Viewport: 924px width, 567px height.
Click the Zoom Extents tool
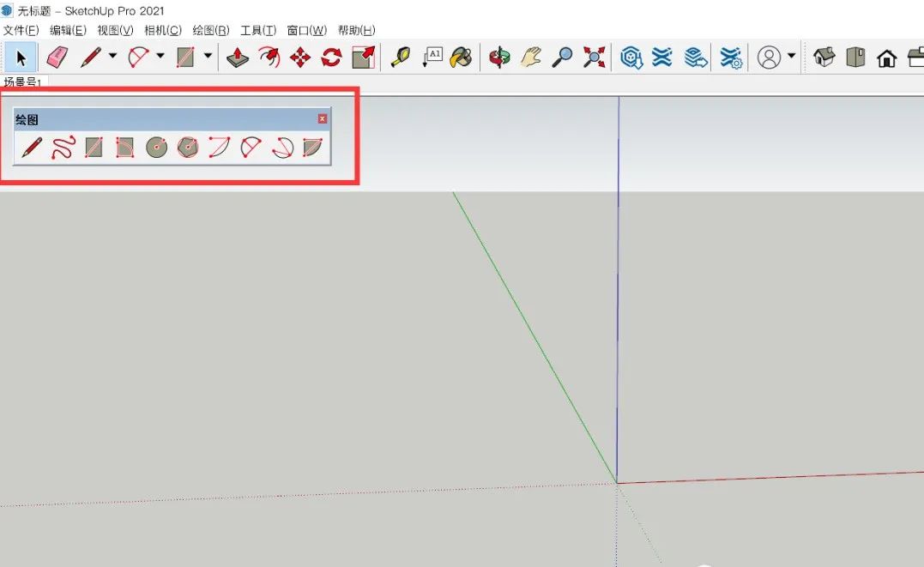[594, 57]
